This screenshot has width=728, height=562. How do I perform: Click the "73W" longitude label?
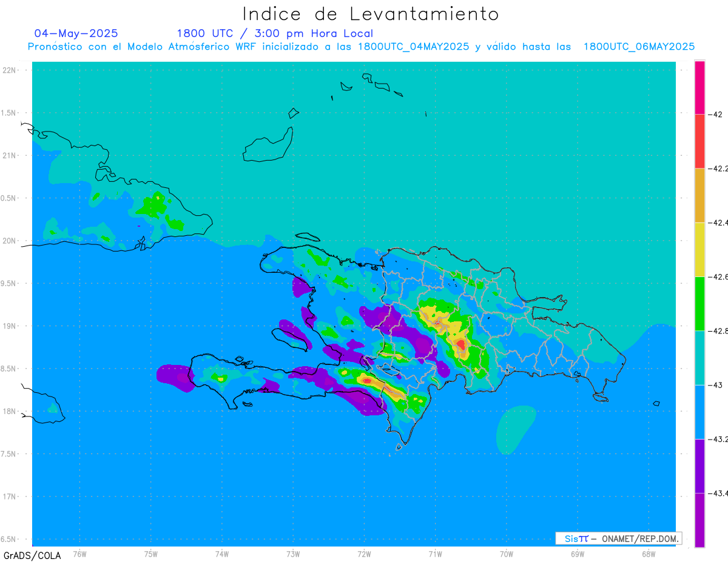[293, 554]
